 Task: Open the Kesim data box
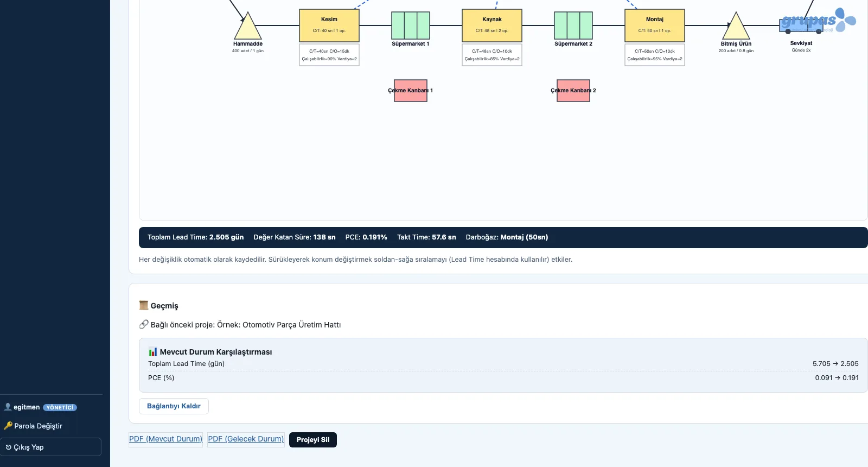(x=329, y=55)
